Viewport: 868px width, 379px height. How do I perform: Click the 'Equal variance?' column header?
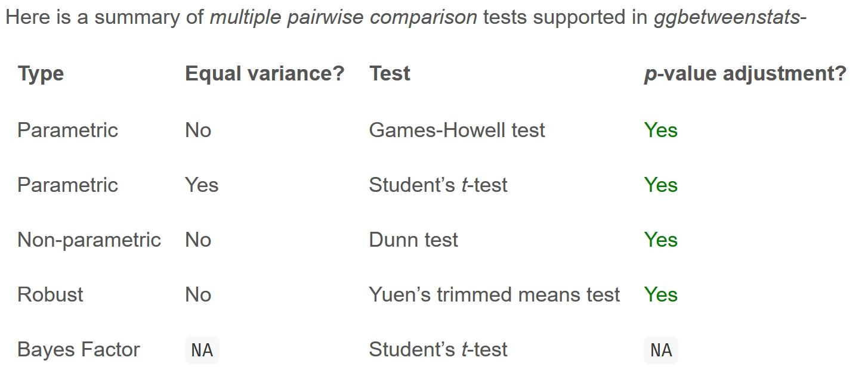click(264, 74)
